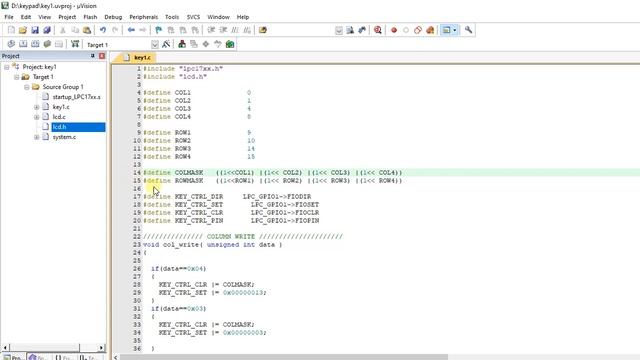Insert a bookmark with the flag icon
The image size is (640, 360).
[159, 30]
